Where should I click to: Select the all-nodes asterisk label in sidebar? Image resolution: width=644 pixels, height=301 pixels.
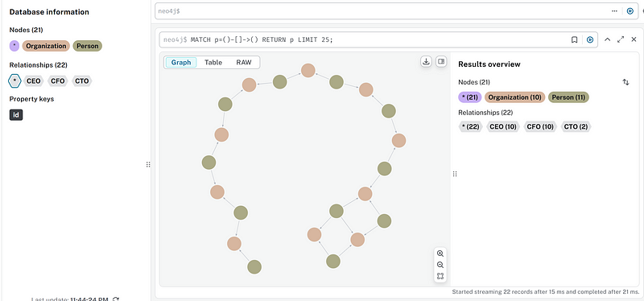pos(14,46)
